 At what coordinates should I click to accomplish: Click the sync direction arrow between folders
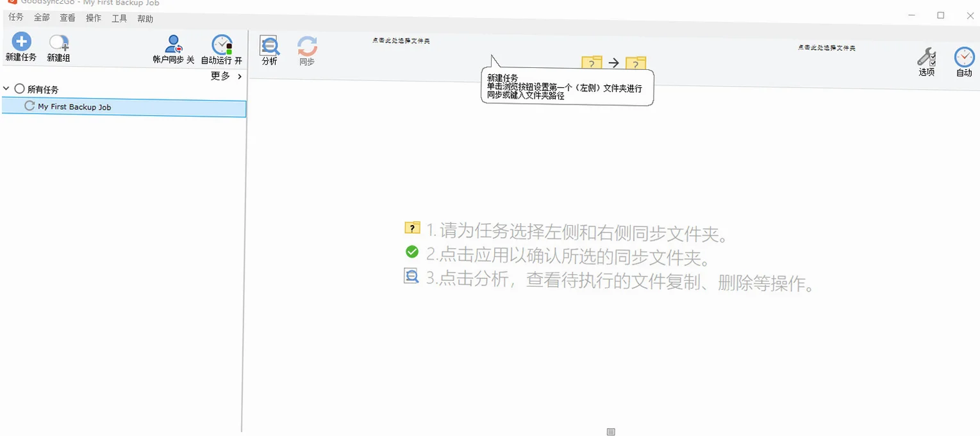click(614, 63)
